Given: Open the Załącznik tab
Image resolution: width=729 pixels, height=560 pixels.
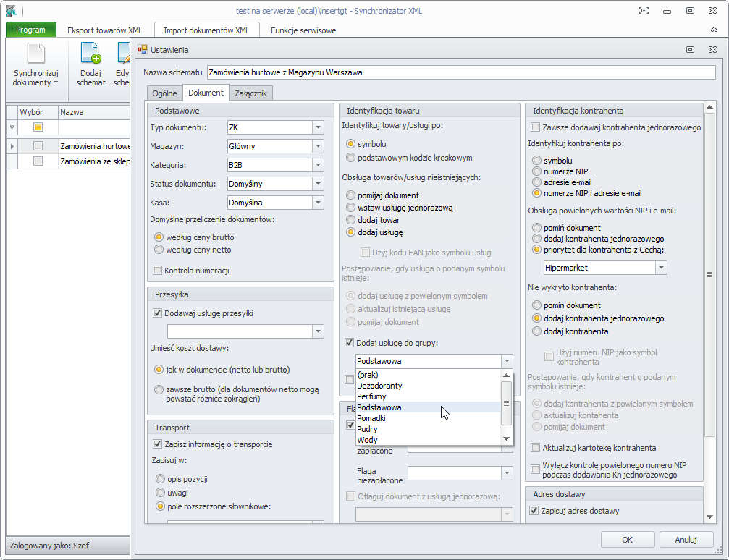Looking at the screenshot, I should (x=250, y=93).
